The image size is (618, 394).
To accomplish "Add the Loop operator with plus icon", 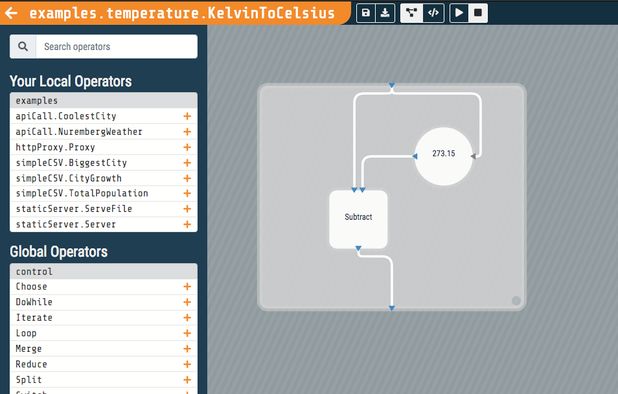I will pos(187,333).
